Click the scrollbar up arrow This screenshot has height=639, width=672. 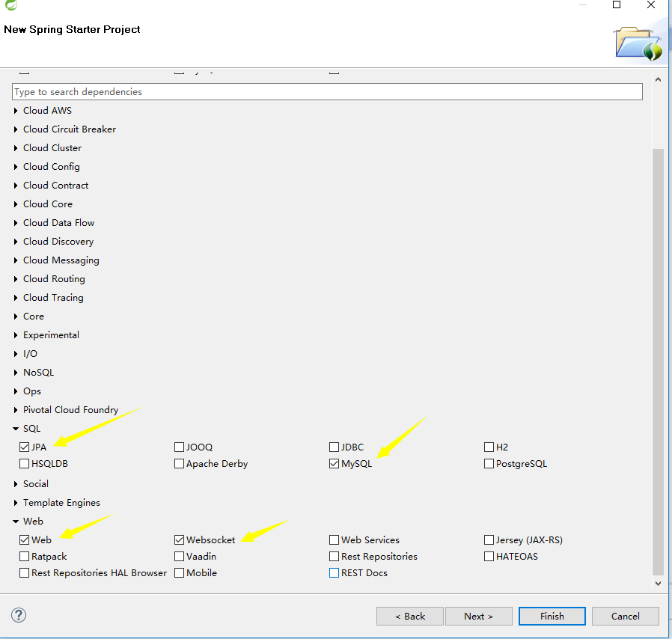click(x=659, y=79)
